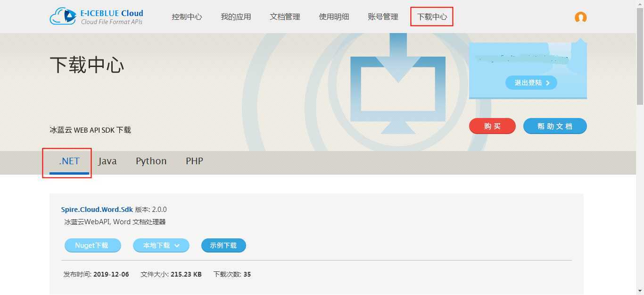Click the 示例下载 button
Viewport: 644px width, 295px height.
coord(223,245)
